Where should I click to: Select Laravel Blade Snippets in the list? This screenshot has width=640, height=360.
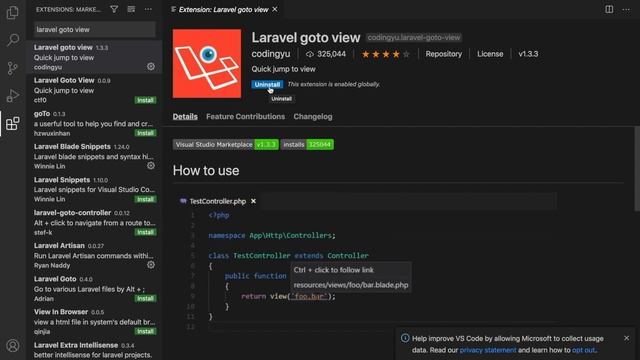[94, 156]
